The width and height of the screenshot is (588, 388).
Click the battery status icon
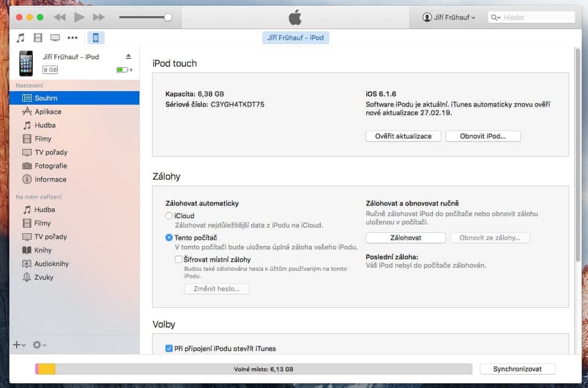coord(123,70)
